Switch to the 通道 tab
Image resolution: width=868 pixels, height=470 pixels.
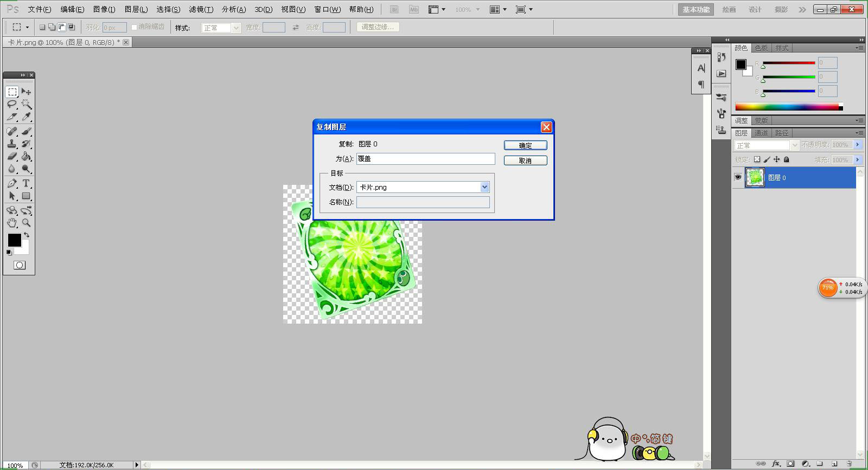[761, 133]
